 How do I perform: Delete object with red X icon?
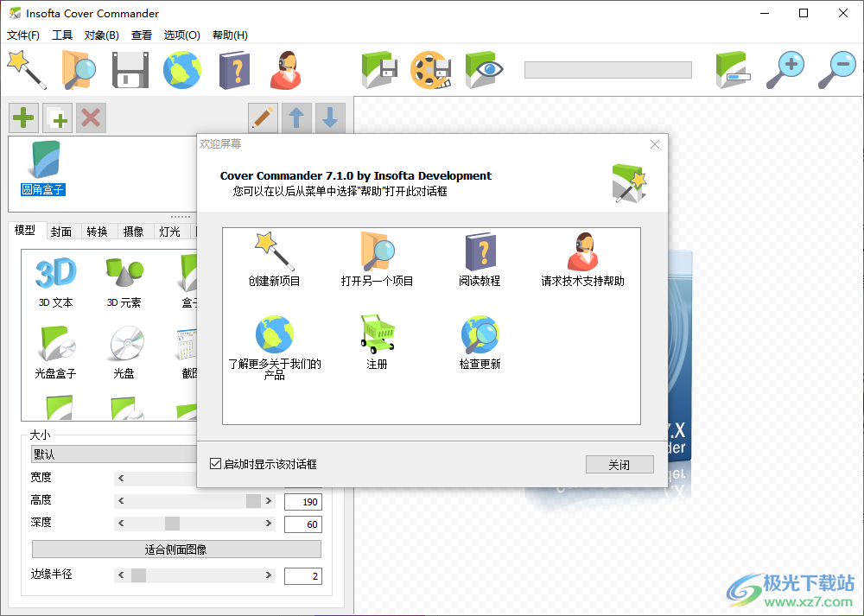click(x=91, y=117)
